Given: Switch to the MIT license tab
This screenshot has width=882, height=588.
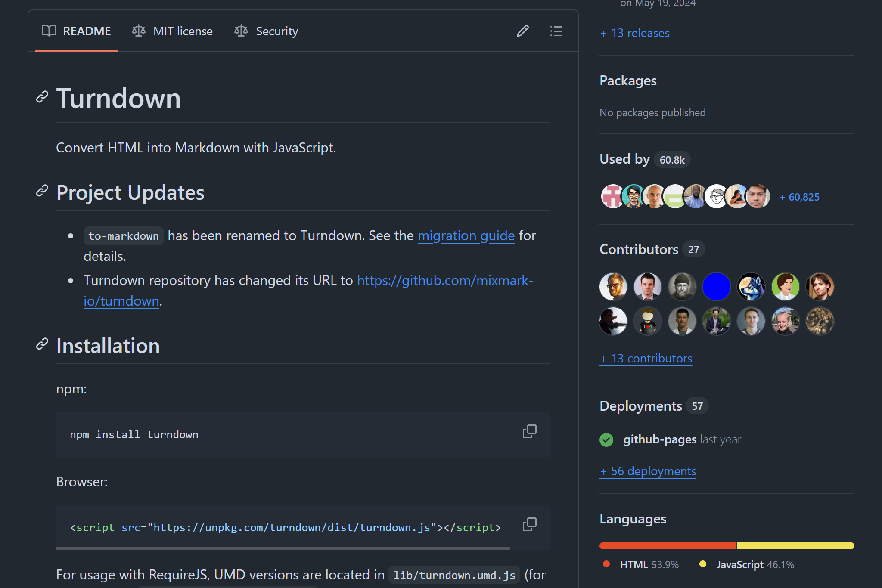Looking at the screenshot, I should pos(172,31).
